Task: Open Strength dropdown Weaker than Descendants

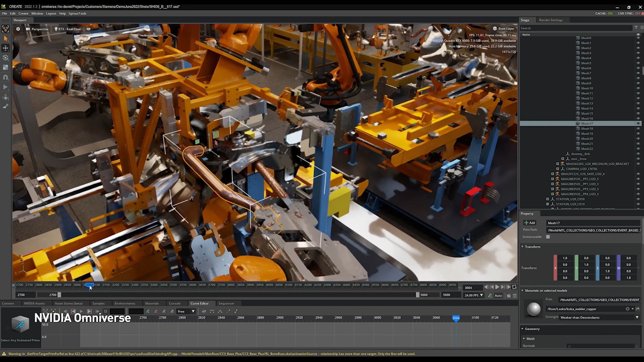Action: pyautogui.click(x=599, y=317)
